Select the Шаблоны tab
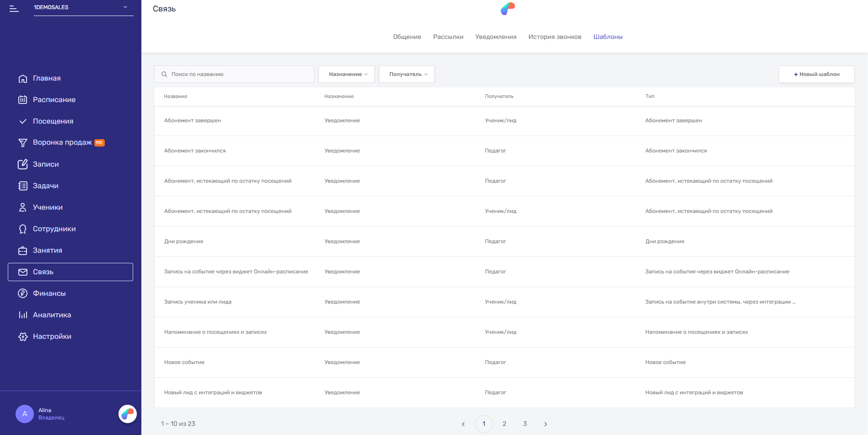The width and height of the screenshot is (868, 435). coord(608,37)
